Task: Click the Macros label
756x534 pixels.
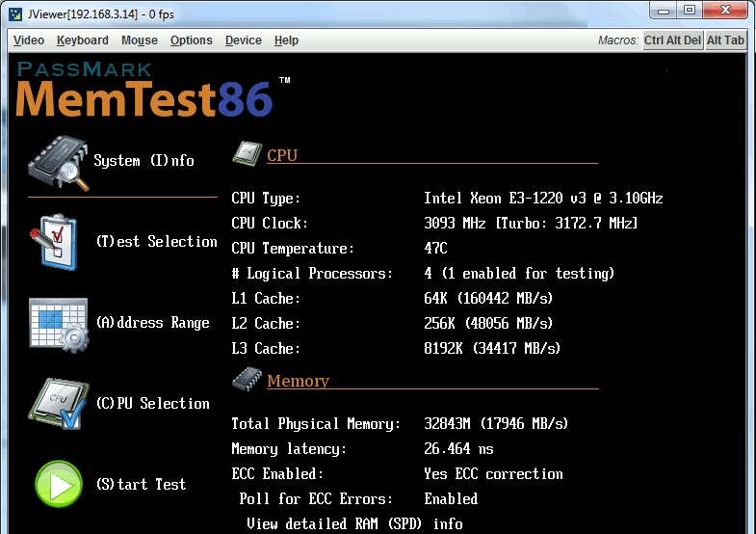Action: pos(618,40)
